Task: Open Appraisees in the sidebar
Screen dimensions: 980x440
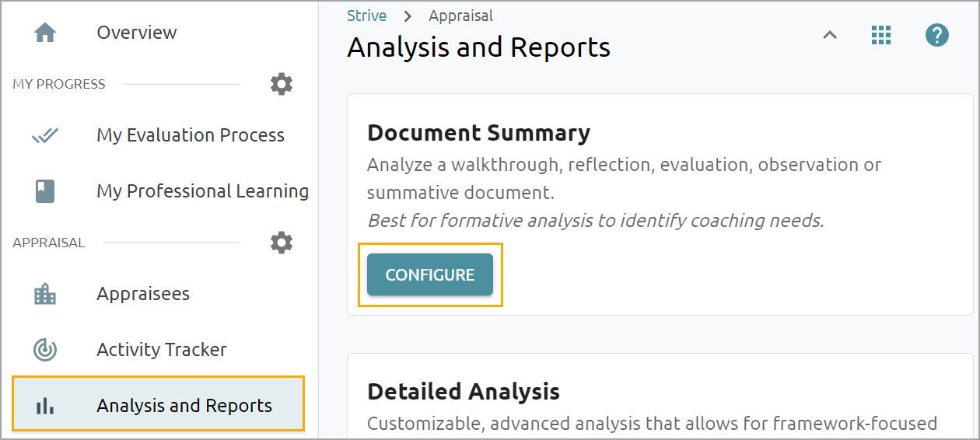Action: point(143,294)
